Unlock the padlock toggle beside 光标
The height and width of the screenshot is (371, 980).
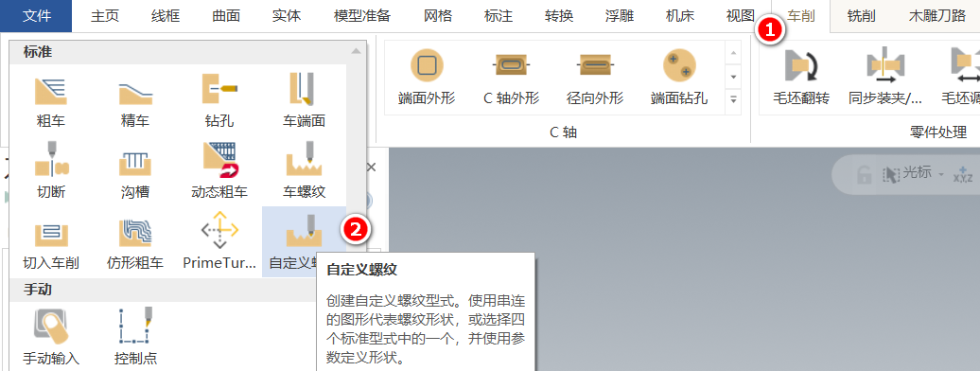click(x=865, y=174)
